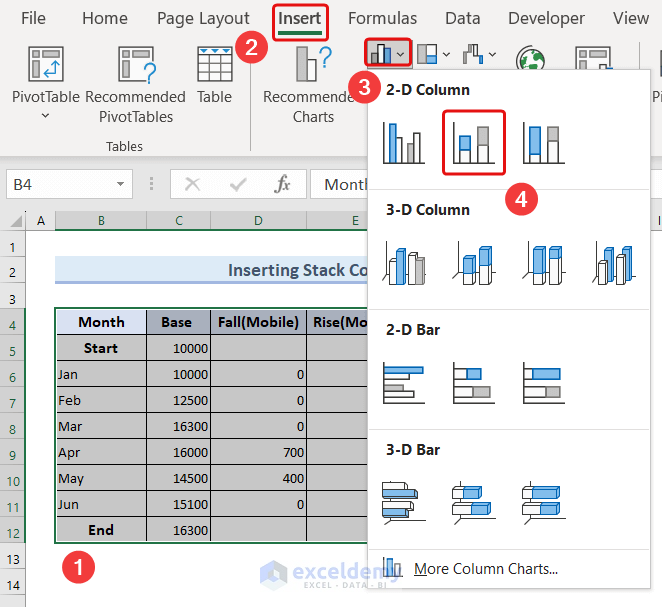Click the Enter checkmark in formula bar

click(x=238, y=184)
